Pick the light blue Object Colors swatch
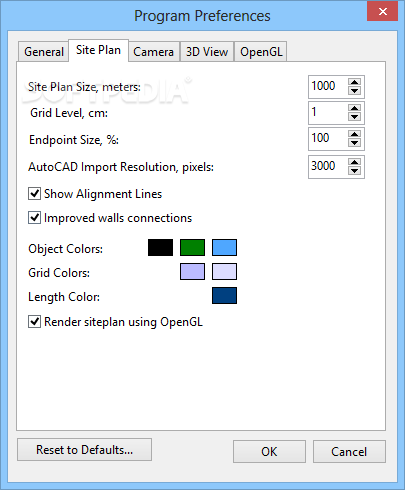405x490 pixels. coord(224,247)
